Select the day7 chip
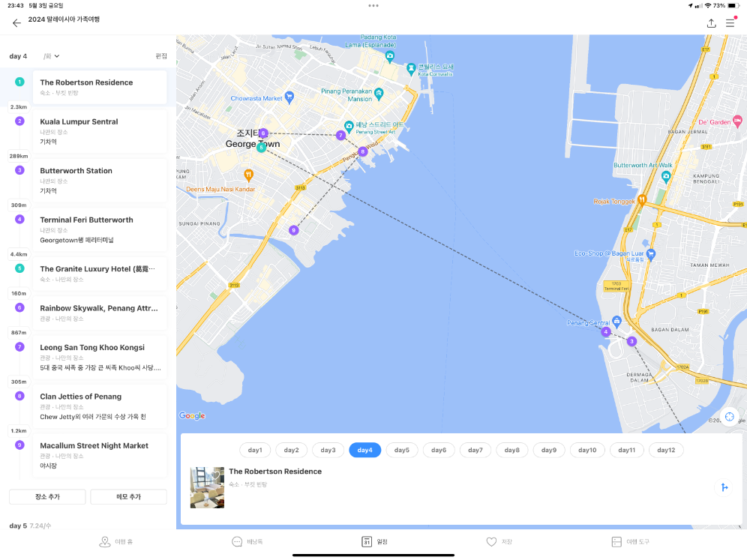 click(475, 450)
